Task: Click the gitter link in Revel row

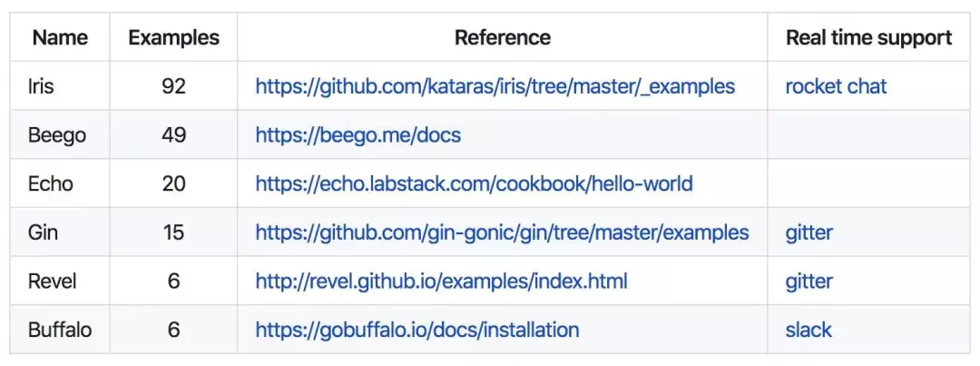Action: click(x=808, y=281)
